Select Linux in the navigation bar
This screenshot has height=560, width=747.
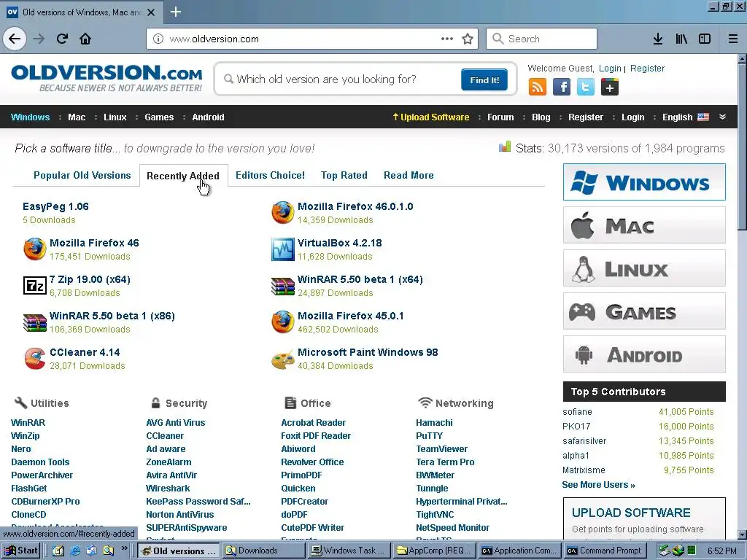click(115, 117)
